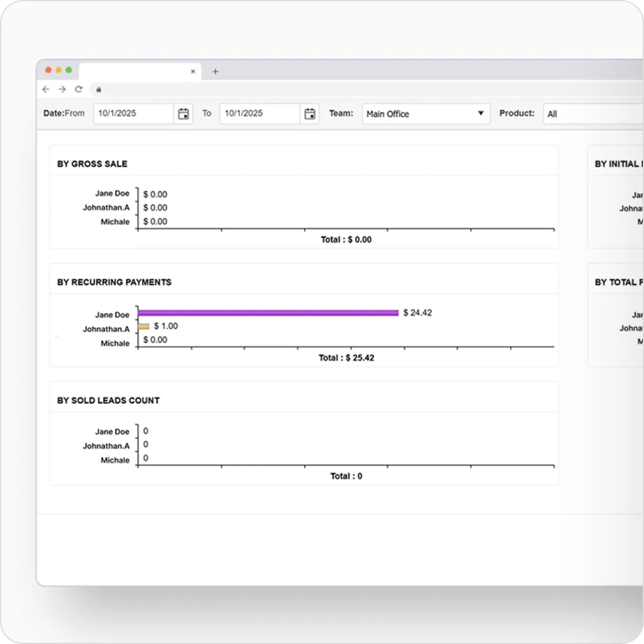The height and width of the screenshot is (644, 644).
Task: Click the Total : $ 25.42 label
Action: pos(346,358)
